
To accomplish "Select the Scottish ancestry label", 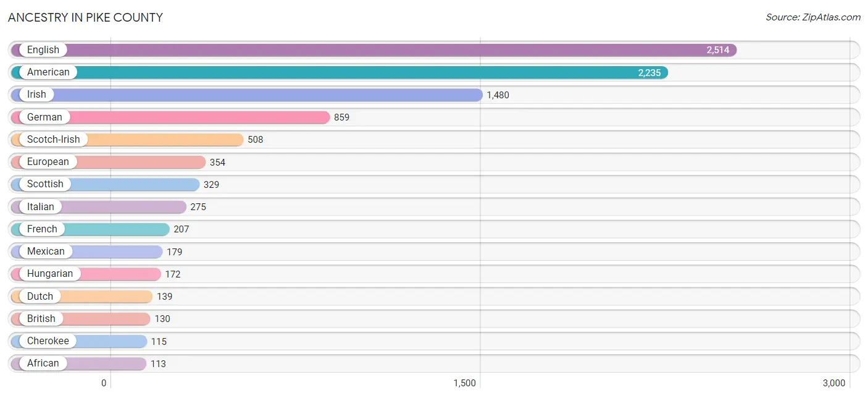I will (x=45, y=184).
